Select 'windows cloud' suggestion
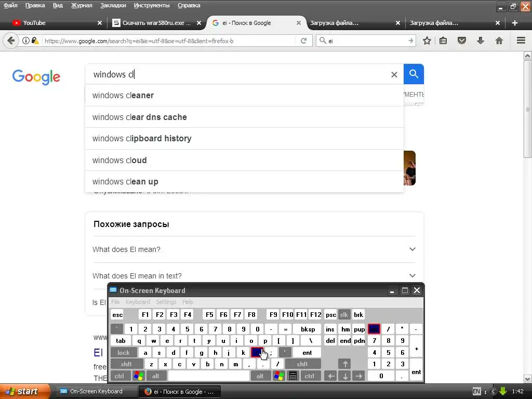532x399 pixels. coord(244,160)
